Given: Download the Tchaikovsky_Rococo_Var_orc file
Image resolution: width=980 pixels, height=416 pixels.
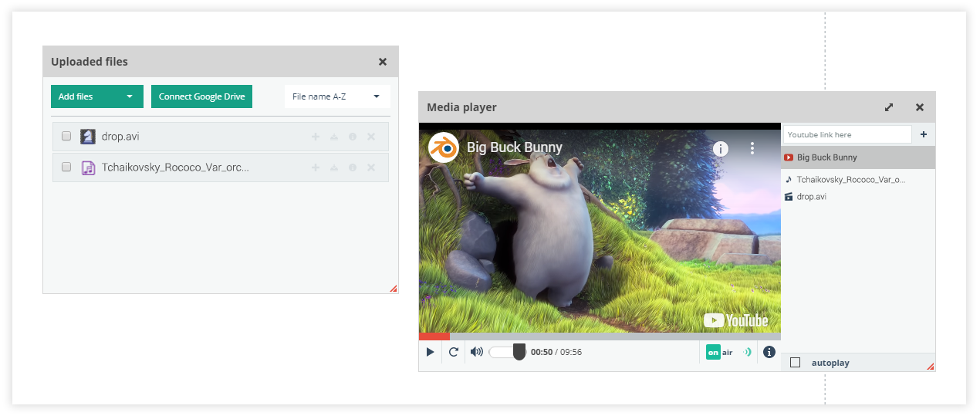Looking at the screenshot, I should click(x=334, y=167).
